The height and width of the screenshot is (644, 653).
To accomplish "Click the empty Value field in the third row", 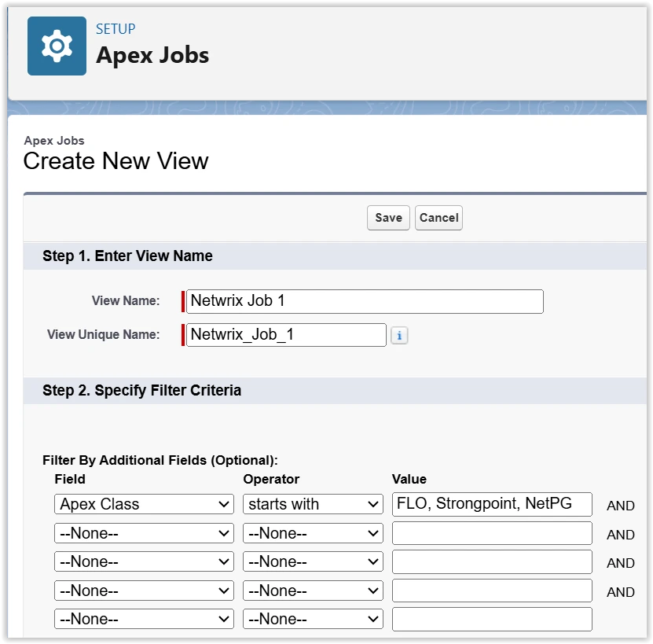I will (492, 561).
